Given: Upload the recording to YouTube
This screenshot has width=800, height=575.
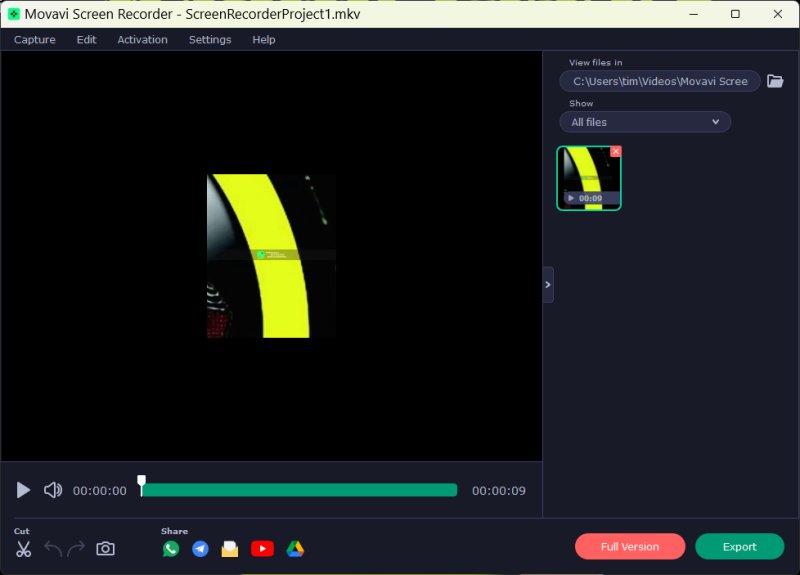Looking at the screenshot, I should click(262, 549).
